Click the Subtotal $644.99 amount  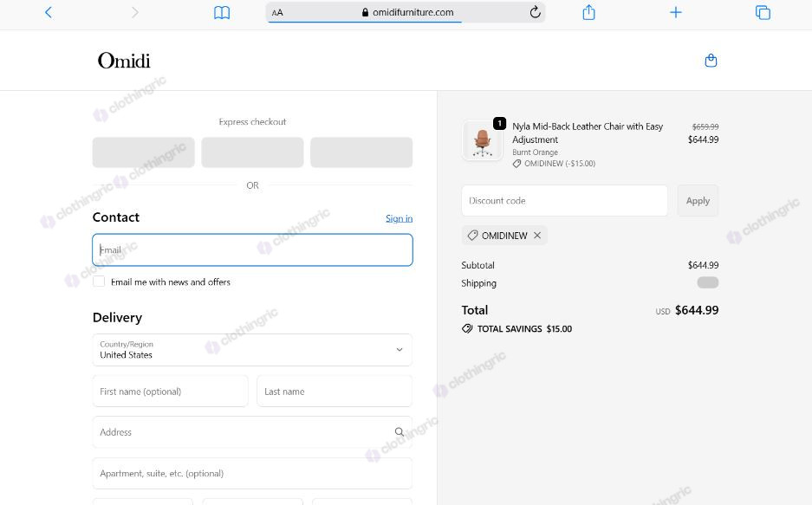click(703, 265)
